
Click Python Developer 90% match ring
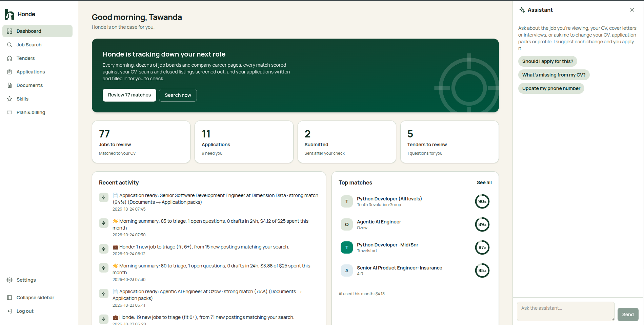[x=482, y=201]
